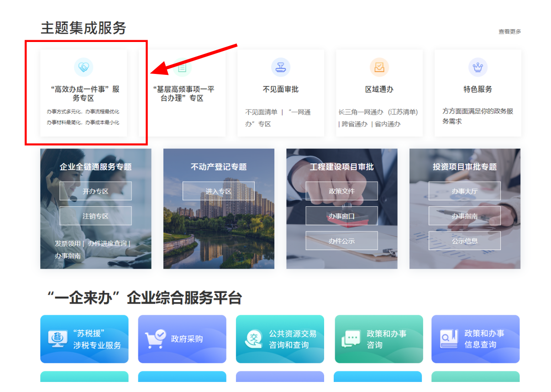The width and height of the screenshot is (551, 392).
Task: Open 政策文件 under 工程建设项目审批
Action: tap(341, 191)
